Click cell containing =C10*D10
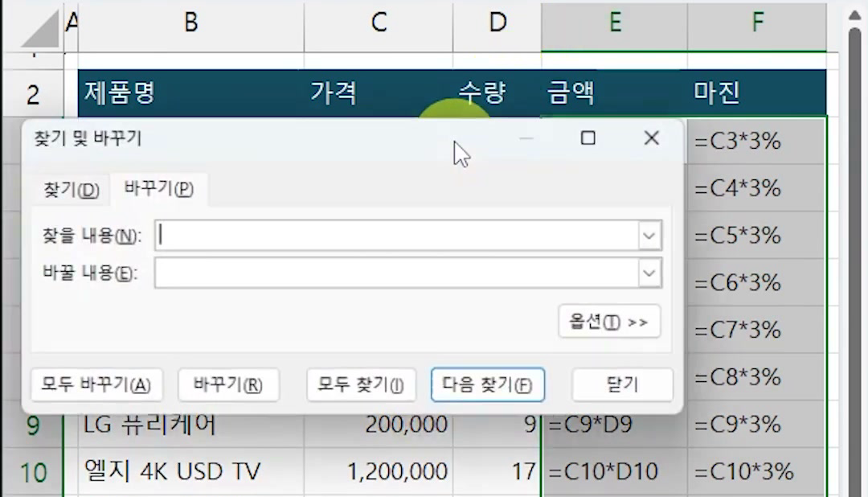 pos(615,472)
